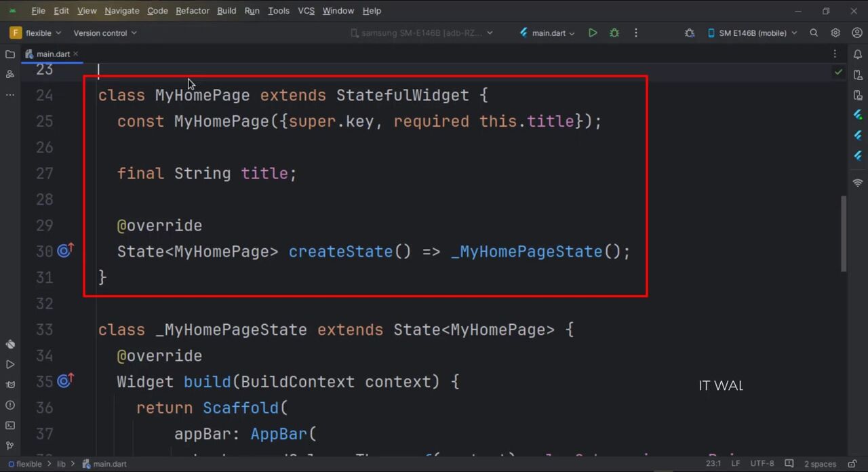
Task: Open the Navigate menu
Action: point(121,11)
